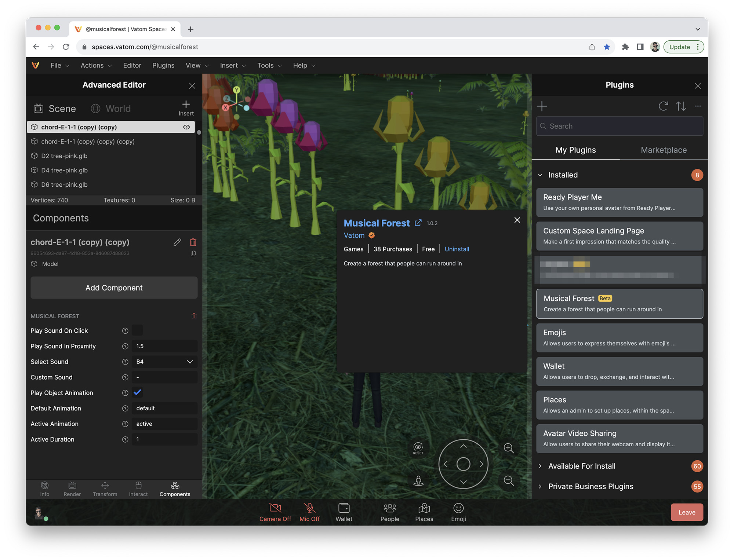Click the avatar person icon near the joystick
734x560 pixels.
click(x=418, y=480)
